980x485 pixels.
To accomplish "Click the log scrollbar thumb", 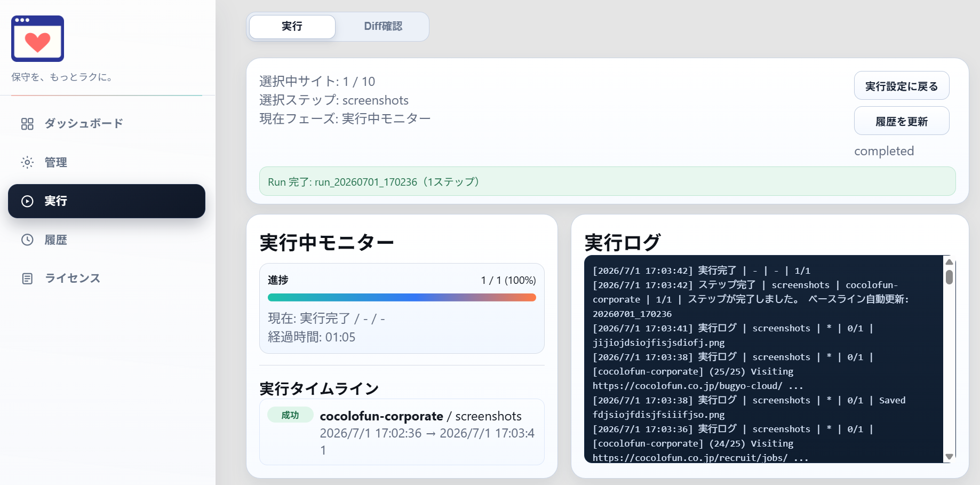I will coord(949,277).
